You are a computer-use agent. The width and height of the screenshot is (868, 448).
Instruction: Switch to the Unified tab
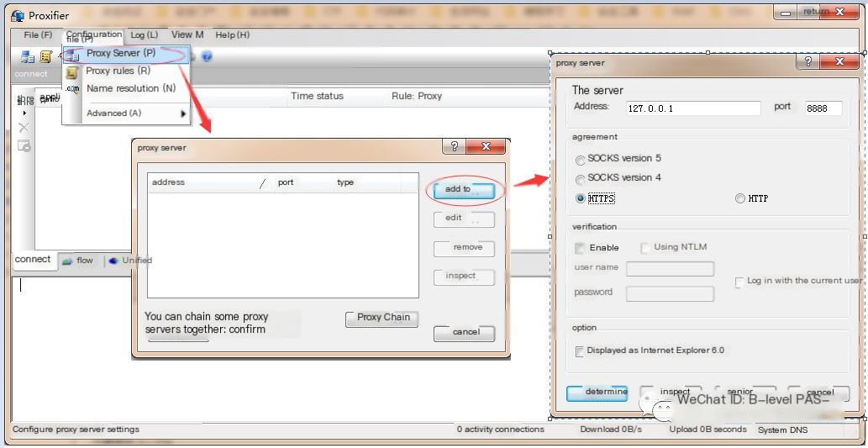(130, 261)
